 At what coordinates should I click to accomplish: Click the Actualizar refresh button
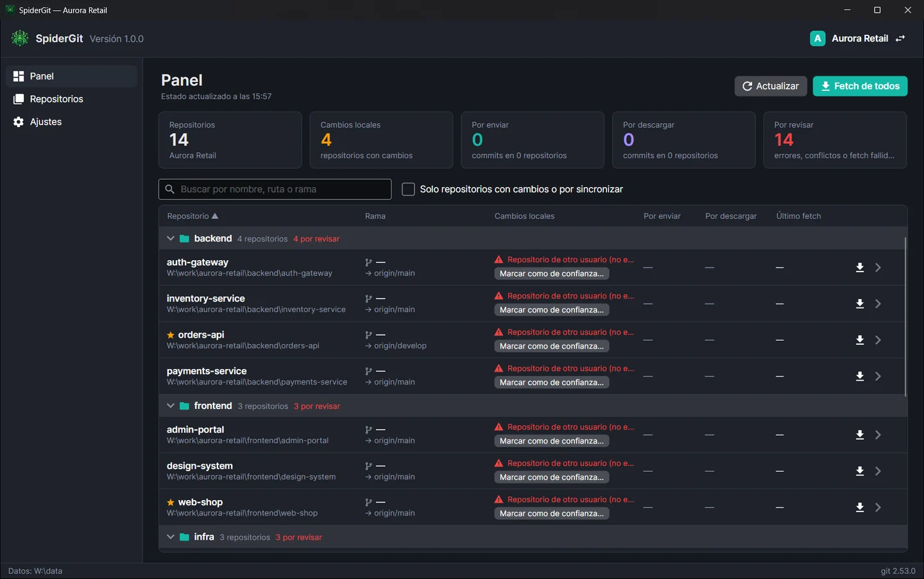point(771,86)
